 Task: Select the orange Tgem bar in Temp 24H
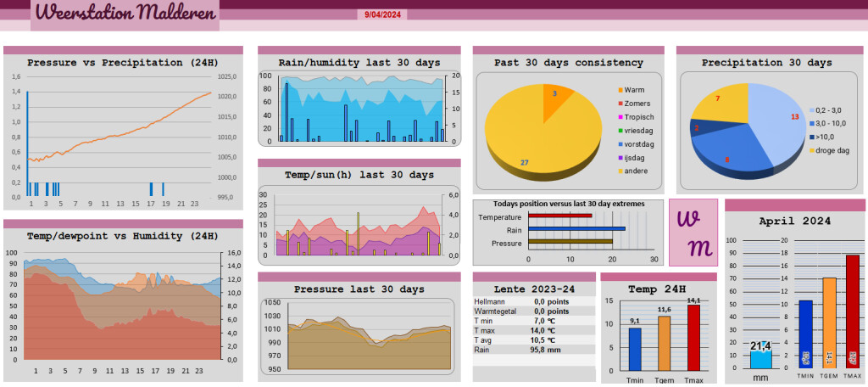[x=665, y=343]
